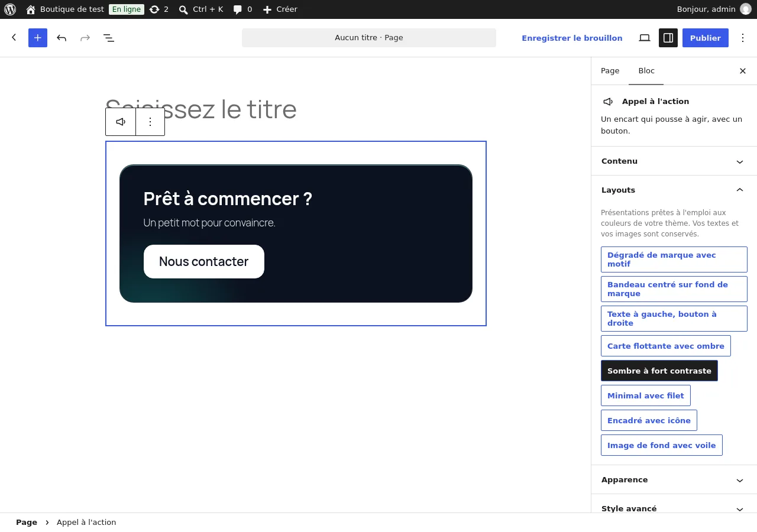The height and width of the screenshot is (532, 757).
Task: Click Enregistrer le brouillon
Action: [572, 38]
